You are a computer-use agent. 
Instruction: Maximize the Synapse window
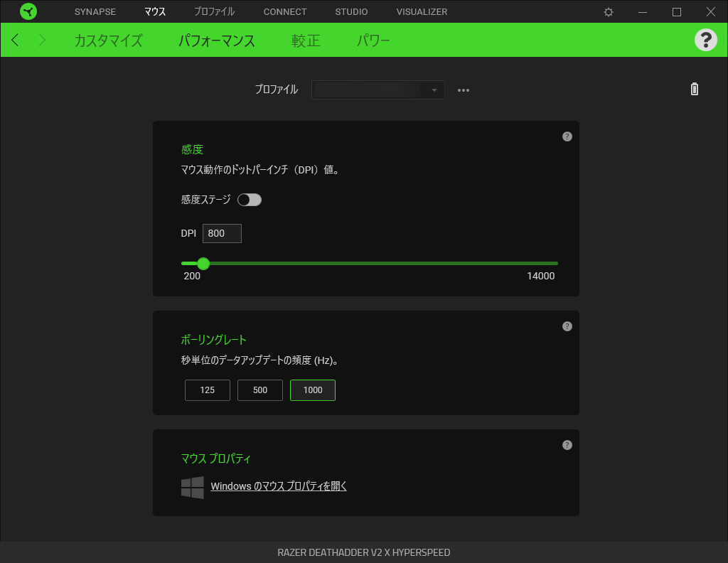tap(677, 12)
